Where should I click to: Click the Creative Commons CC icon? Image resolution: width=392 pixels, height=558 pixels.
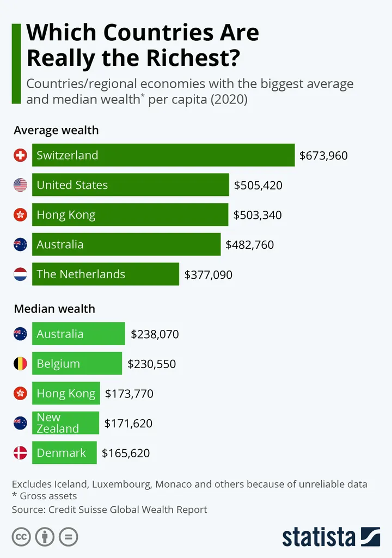coord(21,537)
